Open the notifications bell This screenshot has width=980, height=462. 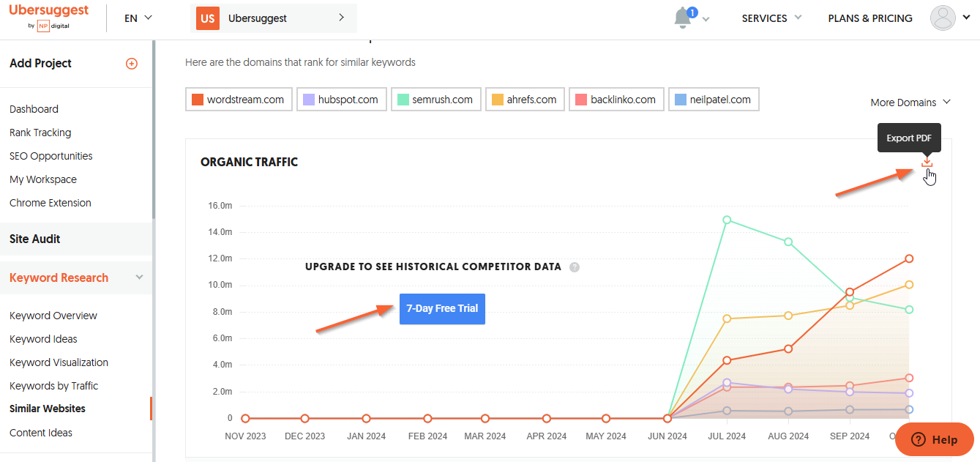pyautogui.click(x=683, y=18)
